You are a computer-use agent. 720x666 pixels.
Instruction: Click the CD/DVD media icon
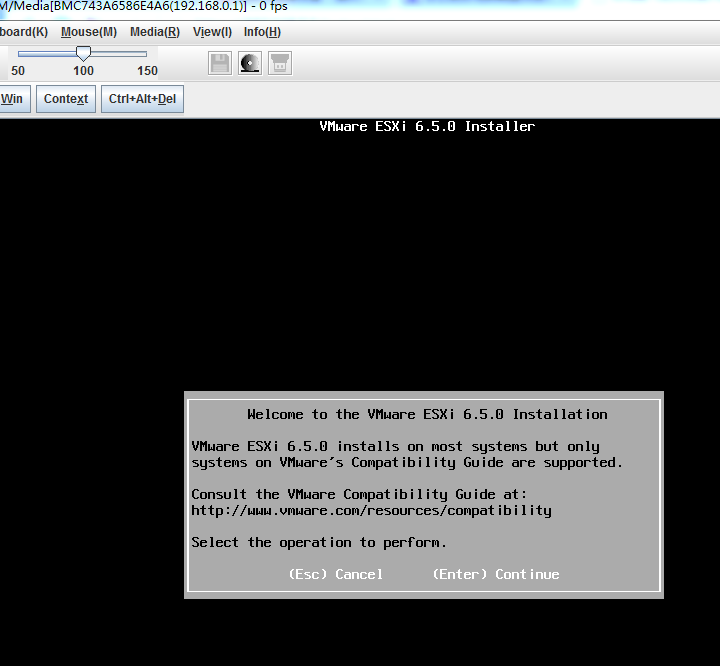tap(250, 63)
